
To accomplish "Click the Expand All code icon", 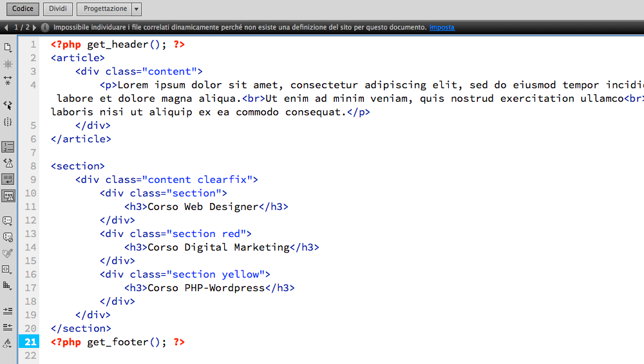I will (x=8, y=81).
